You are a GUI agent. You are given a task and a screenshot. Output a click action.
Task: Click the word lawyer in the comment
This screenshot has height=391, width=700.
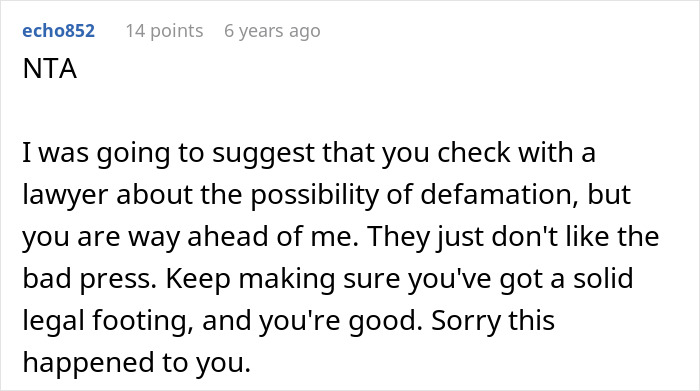point(65,195)
